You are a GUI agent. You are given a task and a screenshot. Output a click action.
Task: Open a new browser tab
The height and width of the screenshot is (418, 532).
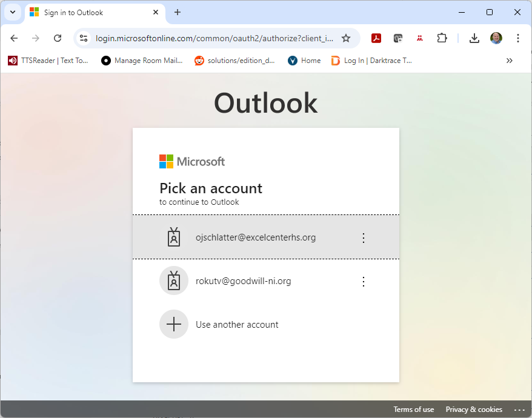(178, 12)
